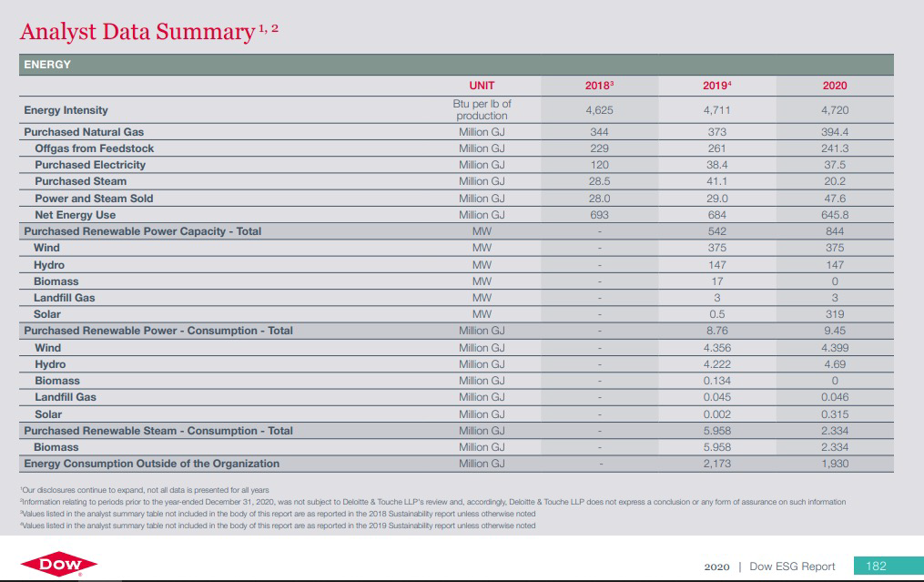
Task: Click 'Purchased Electricity' row label
Action: [89, 165]
